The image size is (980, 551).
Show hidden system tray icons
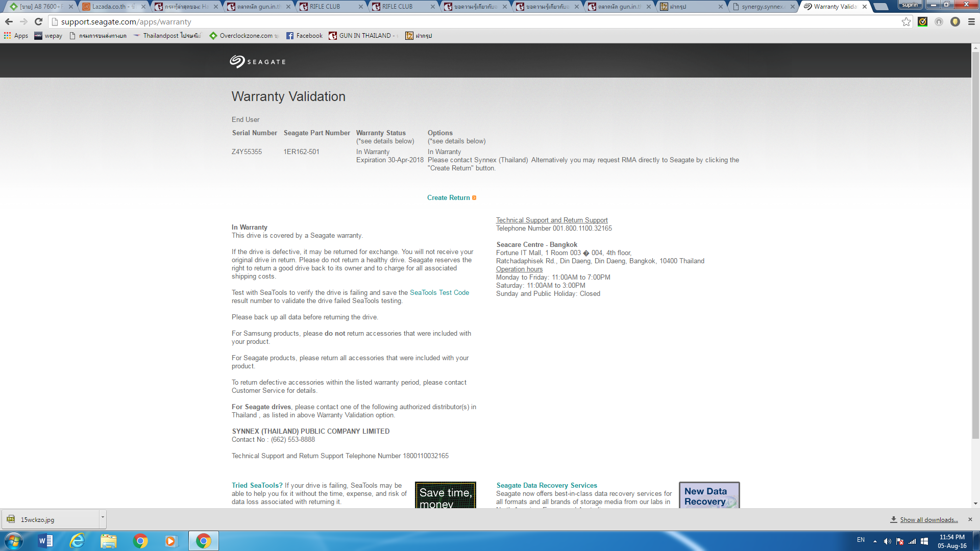[875, 541]
